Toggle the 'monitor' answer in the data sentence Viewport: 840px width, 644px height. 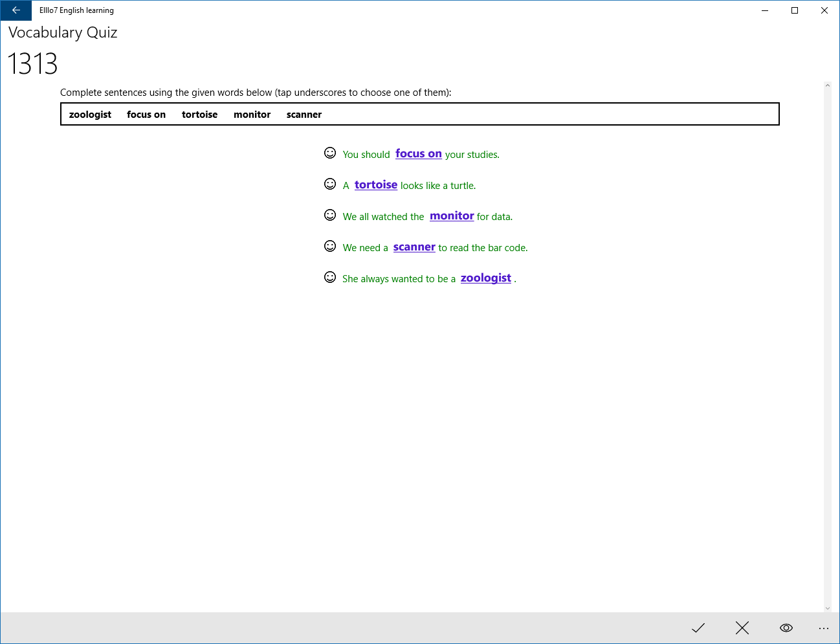click(452, 216)
